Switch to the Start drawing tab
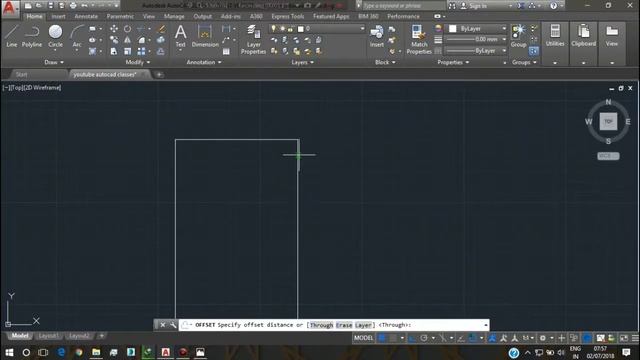Viewport: 640px width, 360px height. coord(21,75)
